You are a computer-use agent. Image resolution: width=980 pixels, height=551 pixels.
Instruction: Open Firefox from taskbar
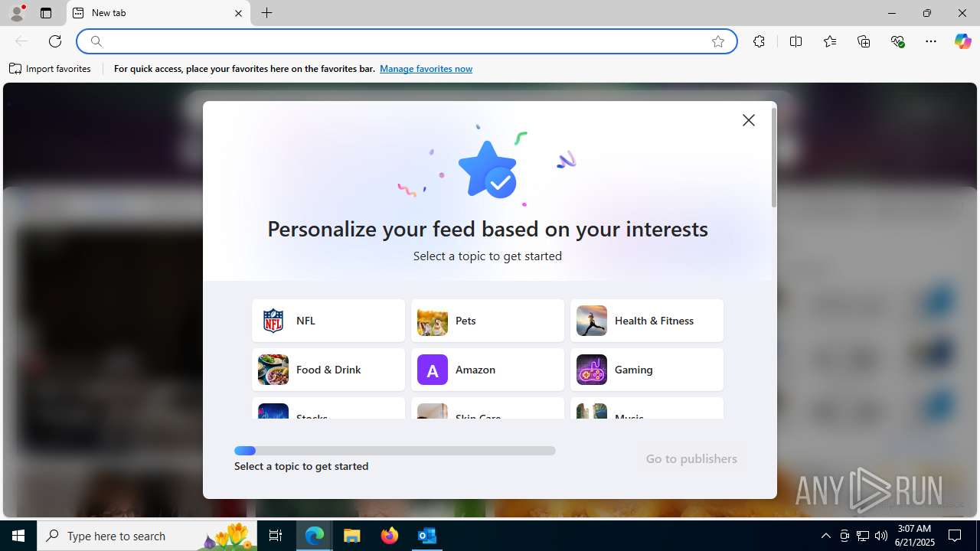point(390,536)
